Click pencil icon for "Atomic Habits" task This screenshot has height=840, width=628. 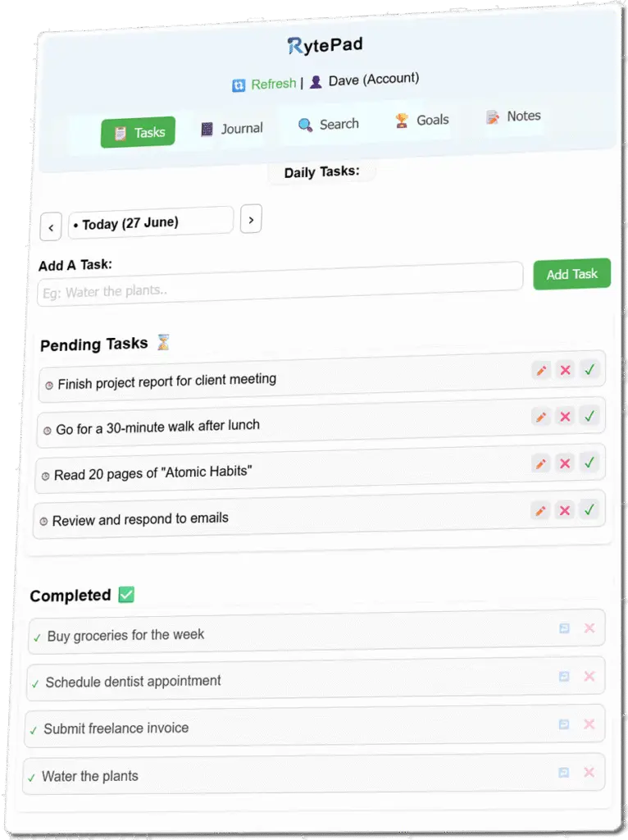click(x=541, y=463)
